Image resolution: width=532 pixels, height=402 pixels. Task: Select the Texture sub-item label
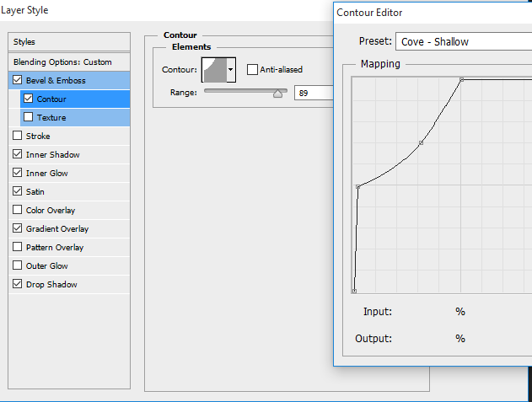coord(51,118)
